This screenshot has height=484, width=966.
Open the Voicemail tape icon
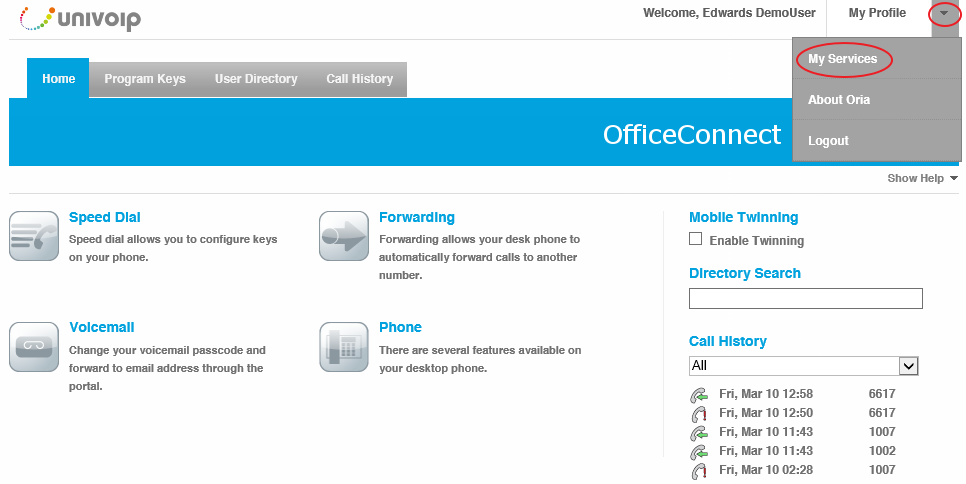34,347
